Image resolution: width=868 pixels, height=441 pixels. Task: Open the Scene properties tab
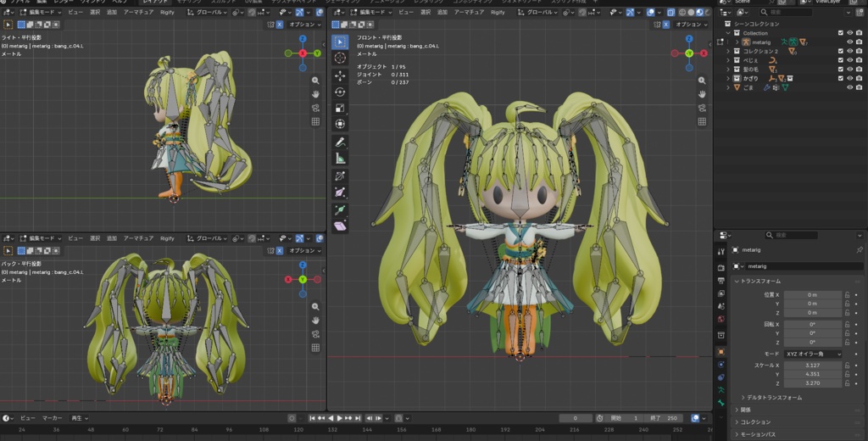721,306
